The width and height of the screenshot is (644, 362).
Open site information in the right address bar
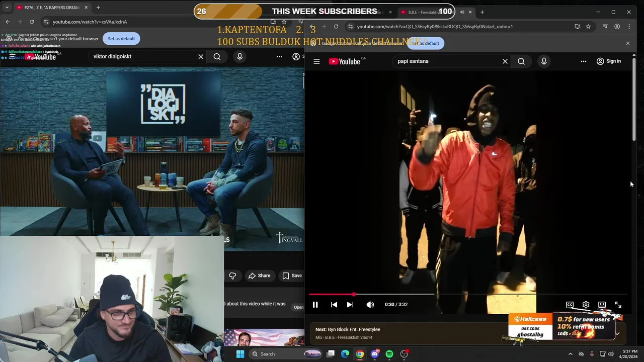[351, 26]
